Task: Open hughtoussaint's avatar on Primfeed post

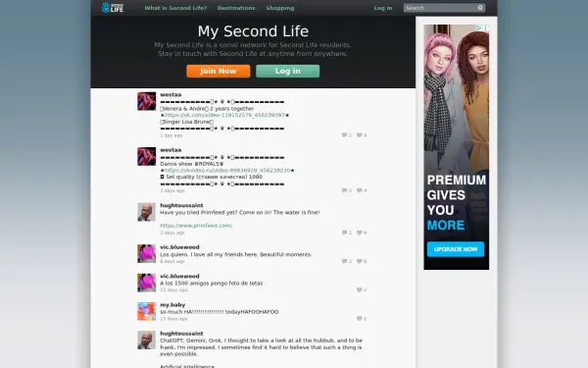Action: coord(146,212)
